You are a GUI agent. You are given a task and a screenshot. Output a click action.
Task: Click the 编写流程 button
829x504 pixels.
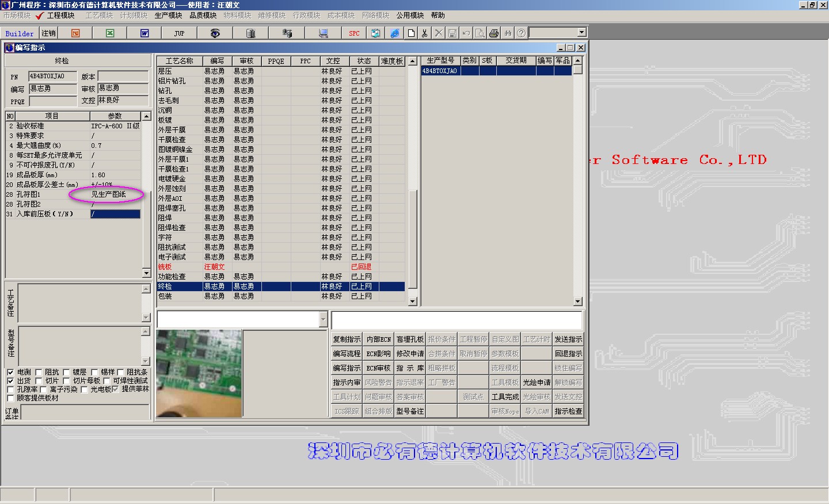(347, 354)
